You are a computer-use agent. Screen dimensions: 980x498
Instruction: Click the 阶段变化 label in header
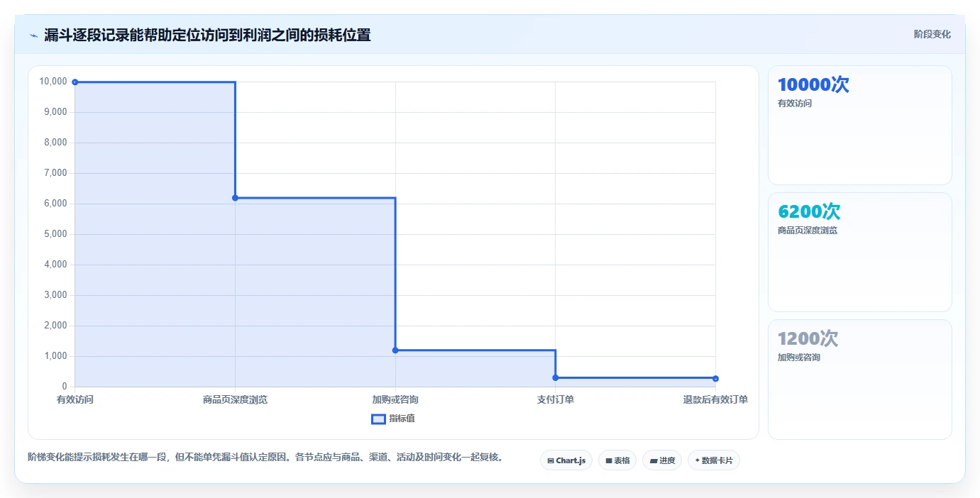click(932, 34)
